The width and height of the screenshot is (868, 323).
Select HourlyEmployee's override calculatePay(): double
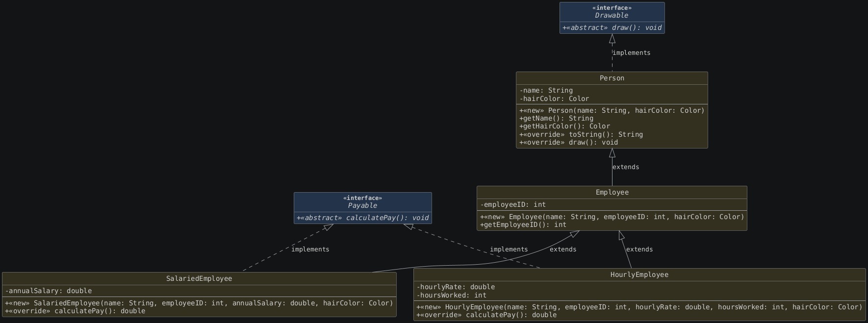486,315
